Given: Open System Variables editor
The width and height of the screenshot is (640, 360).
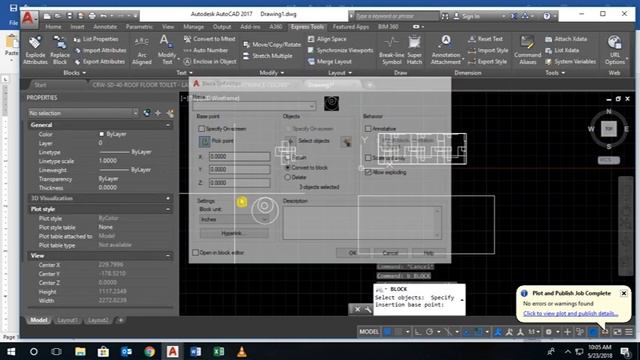Looking at the screenshot, I should tap(571, 62).
